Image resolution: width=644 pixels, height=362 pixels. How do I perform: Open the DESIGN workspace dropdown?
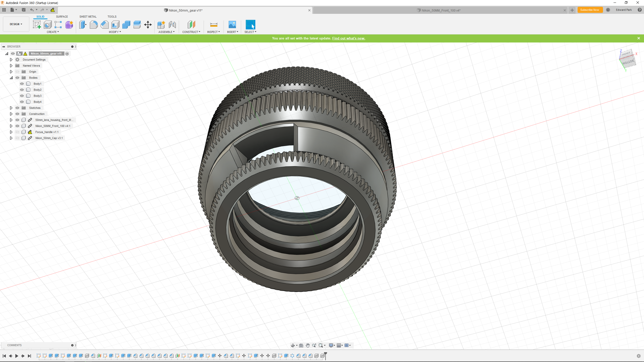coord(16,24)
